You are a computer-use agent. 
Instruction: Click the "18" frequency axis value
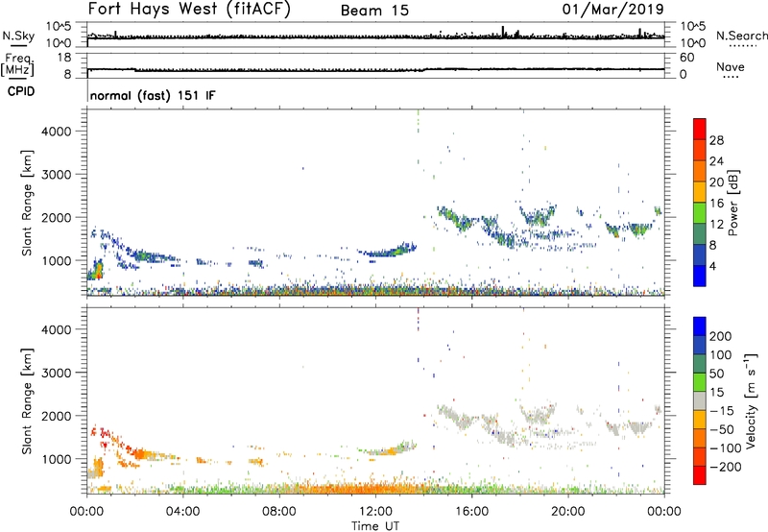point(64,58)
